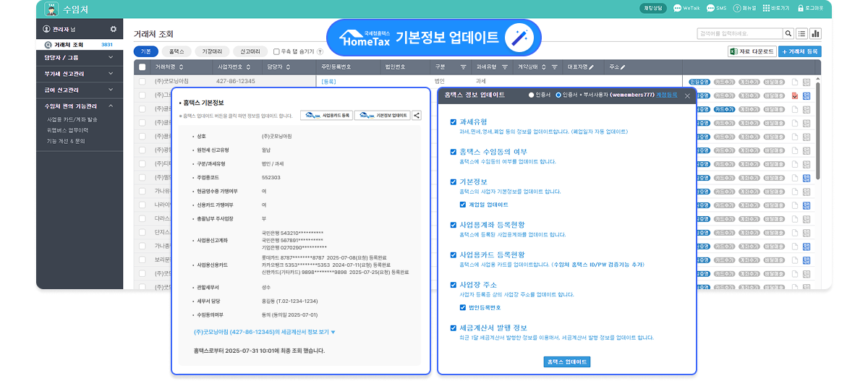Open 기능 개선 & 문의 menu item
The width and height of the screenshot is (868, 381).
(66, 141)
